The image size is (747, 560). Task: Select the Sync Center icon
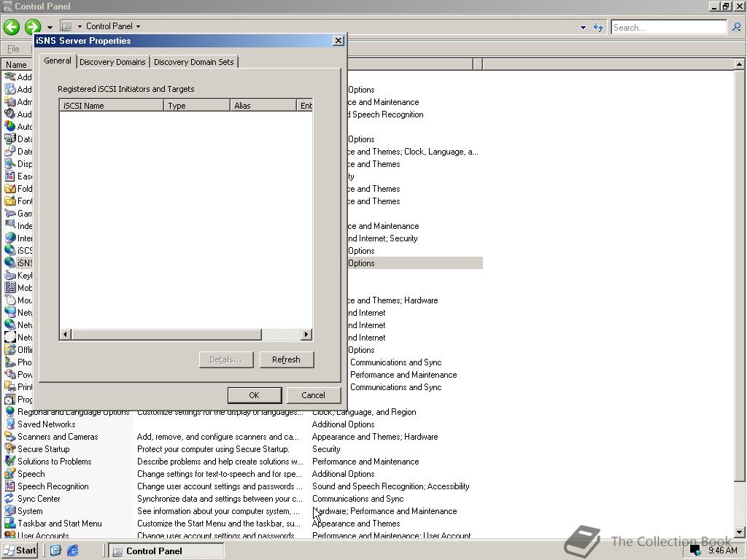pyautogui.click(x=9, y=499)
